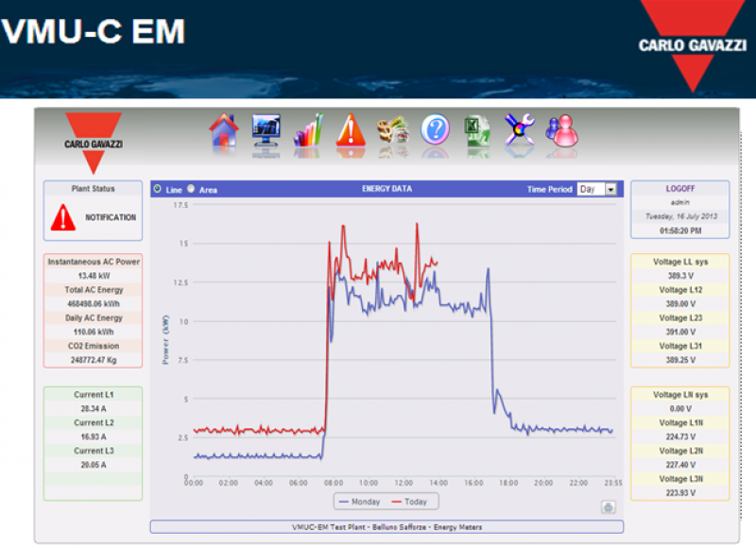The image size is (756, 548).
Task: Open the alarms warning triangle in toolbar
Action: 351,130
